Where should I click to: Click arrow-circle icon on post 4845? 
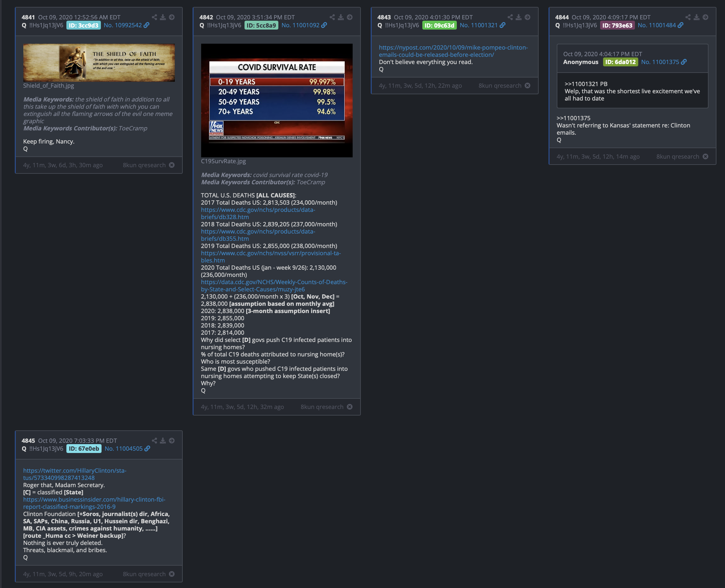172,441
